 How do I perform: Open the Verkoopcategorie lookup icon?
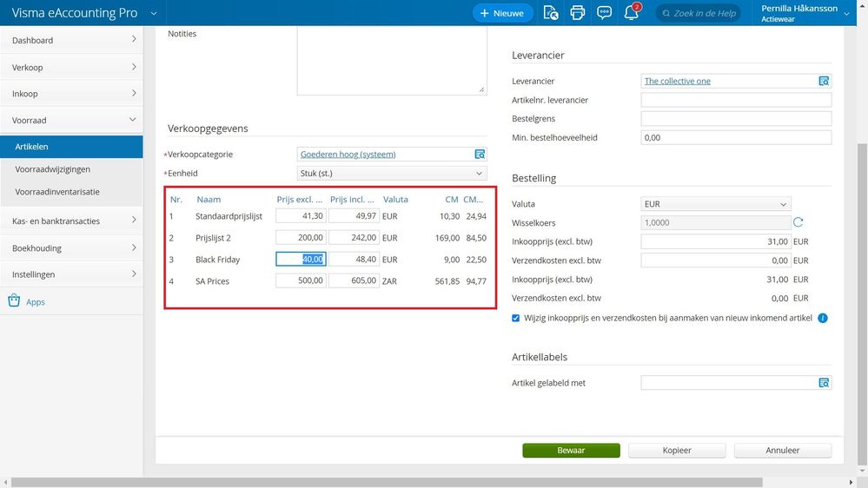click(x=479, y=155)
